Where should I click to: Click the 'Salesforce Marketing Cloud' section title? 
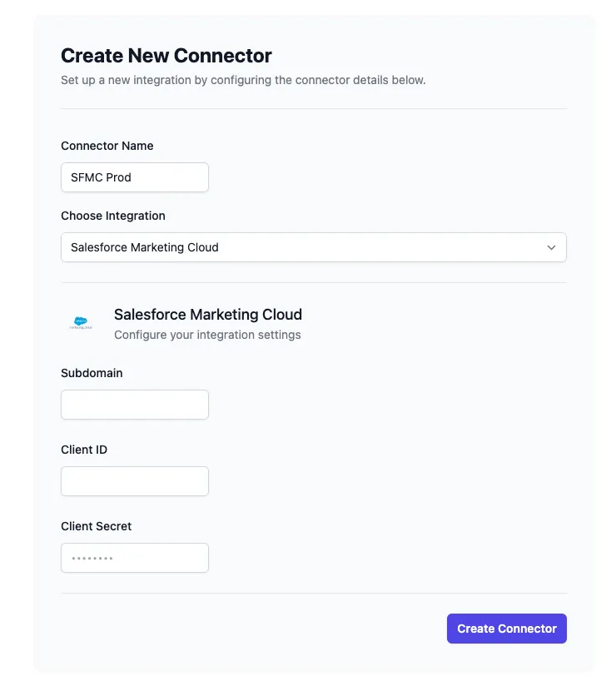pyautogui.click(x=207, y=315)
